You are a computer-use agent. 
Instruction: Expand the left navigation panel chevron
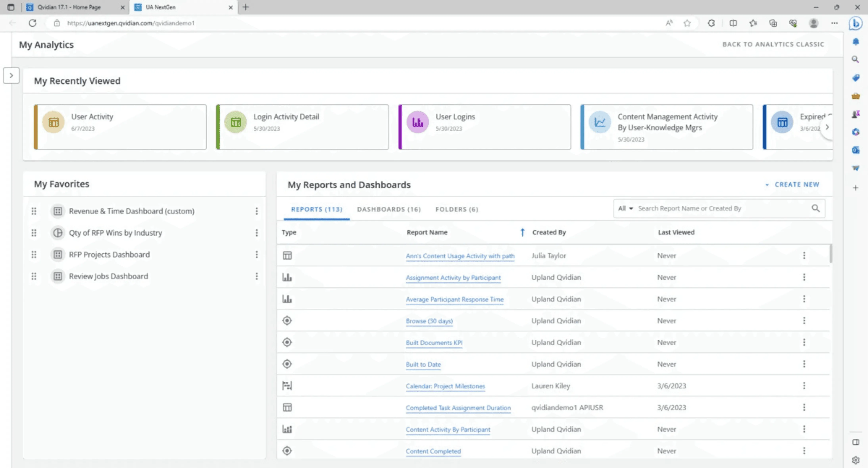point(11,76)
